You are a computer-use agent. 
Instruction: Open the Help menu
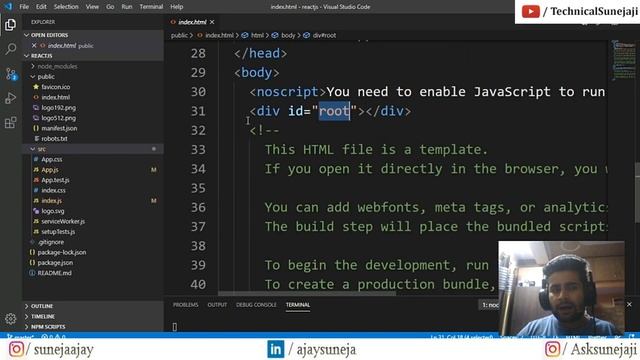176,7
